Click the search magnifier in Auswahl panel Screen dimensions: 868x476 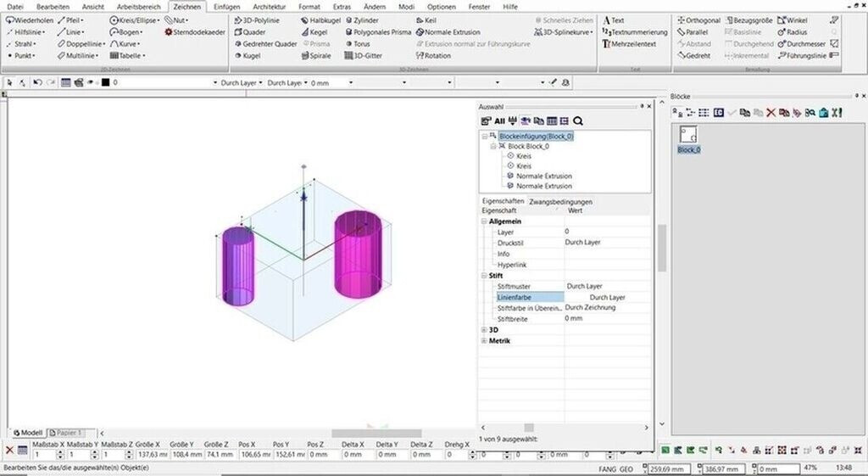(578, 121)
